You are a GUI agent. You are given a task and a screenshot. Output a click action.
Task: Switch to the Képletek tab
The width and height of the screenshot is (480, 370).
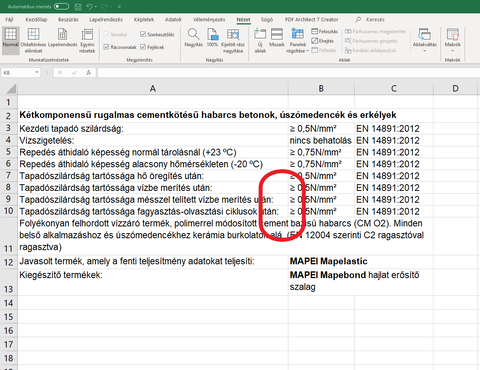[144, 20]
